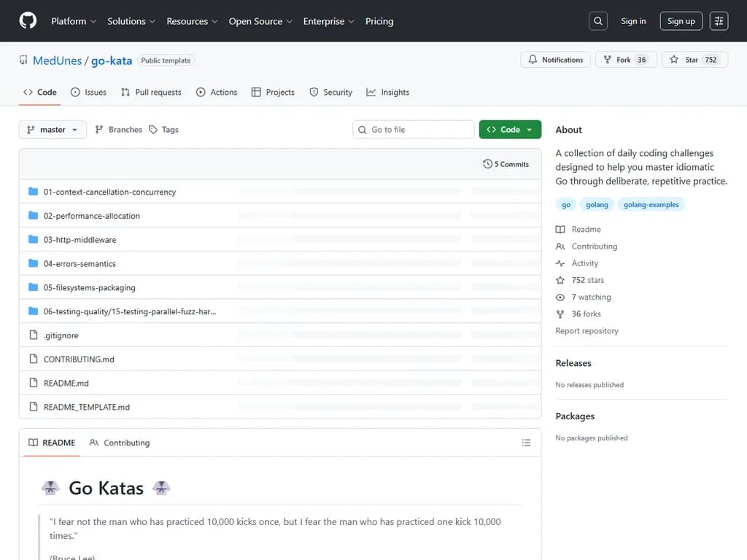Click the appearance settings icon in header
Viewport: 747px width, 560px height.
click(x=719, y=21)
